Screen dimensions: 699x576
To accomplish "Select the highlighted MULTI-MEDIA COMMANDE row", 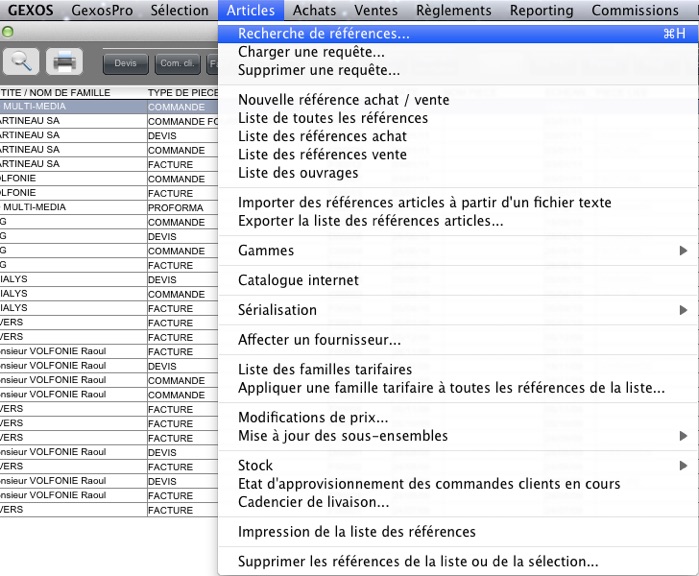I will 109,107.
